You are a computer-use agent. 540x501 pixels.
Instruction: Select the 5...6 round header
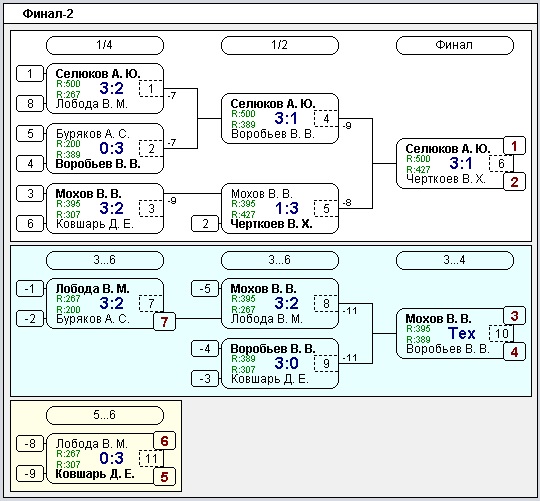(x=105, y=415)
